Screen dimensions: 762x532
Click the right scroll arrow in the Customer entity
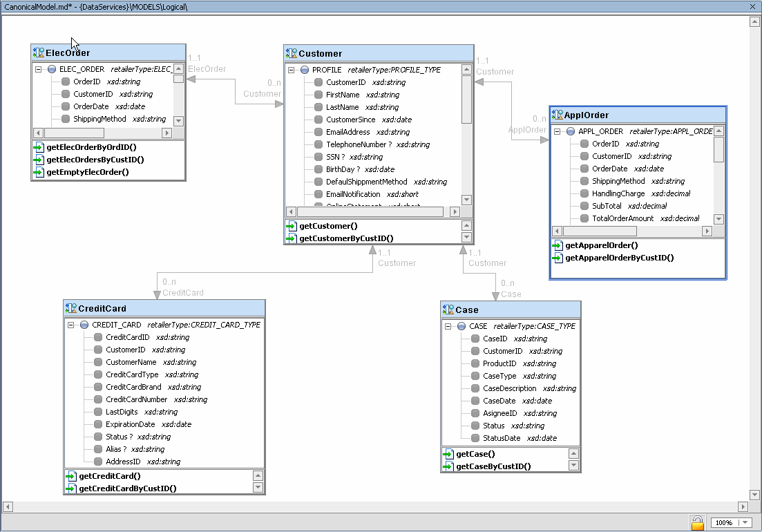point(455,211)
